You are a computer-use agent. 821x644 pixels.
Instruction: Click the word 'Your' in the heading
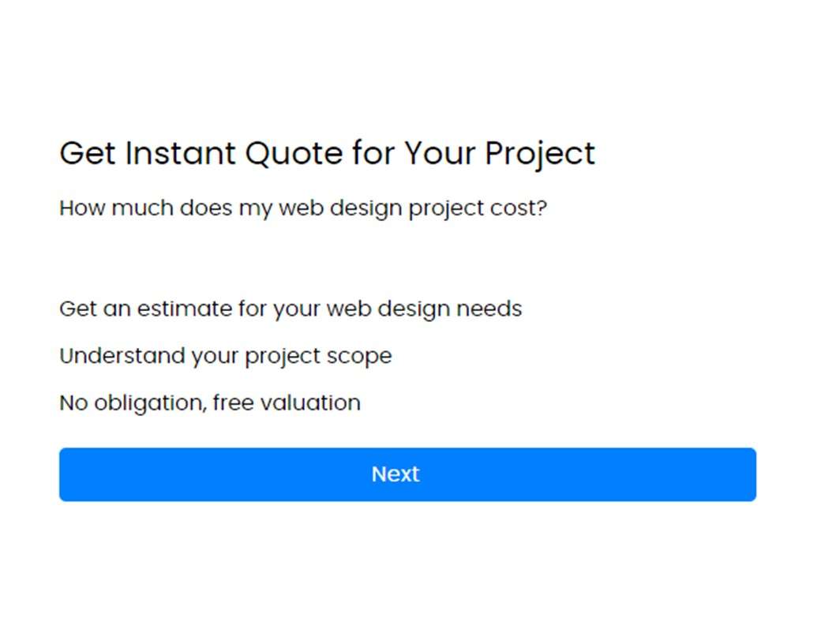[x=440, y=153]
